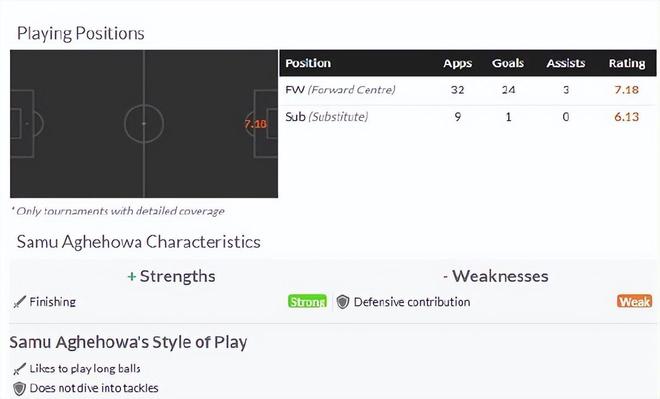This screenshot has width=660, height=399.
Task: Click the shield icon beside Defensive contribution
Action: coord(343,302)
